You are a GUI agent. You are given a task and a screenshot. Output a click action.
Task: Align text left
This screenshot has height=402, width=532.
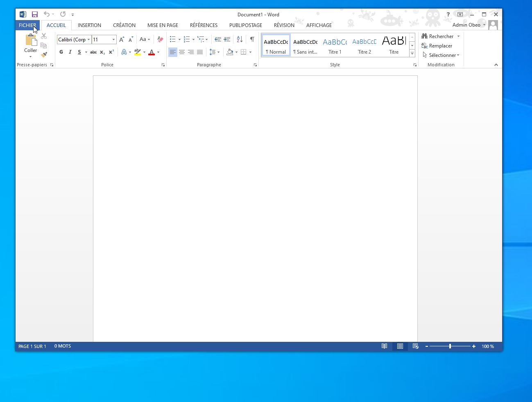click(173, 52)
